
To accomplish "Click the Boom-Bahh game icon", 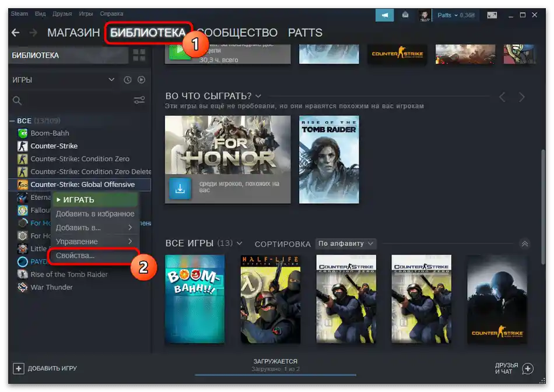I will [23, 133].
